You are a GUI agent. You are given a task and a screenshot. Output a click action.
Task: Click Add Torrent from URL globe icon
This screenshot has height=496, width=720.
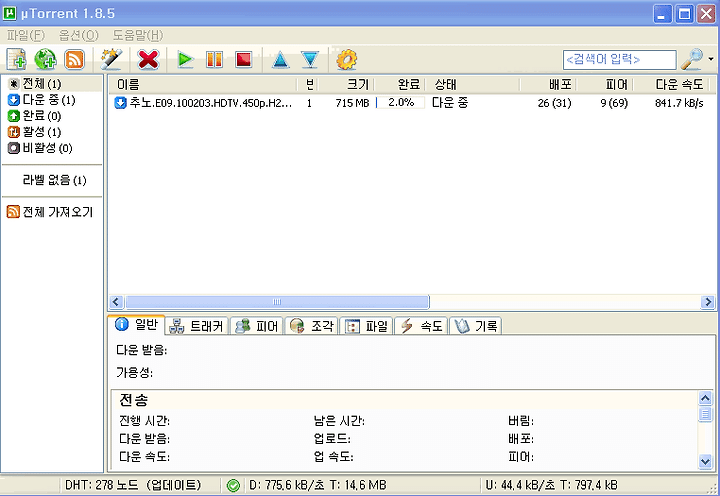point(45,59)
